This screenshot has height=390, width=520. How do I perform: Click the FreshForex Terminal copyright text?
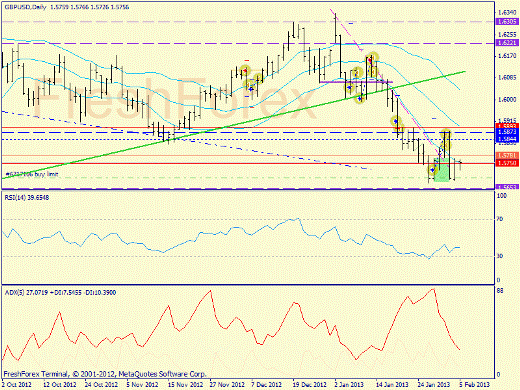(x=105, y=374)
